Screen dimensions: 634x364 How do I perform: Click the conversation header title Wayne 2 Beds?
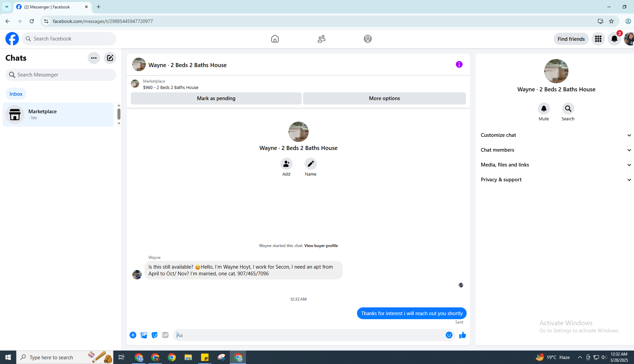(188, 65)
